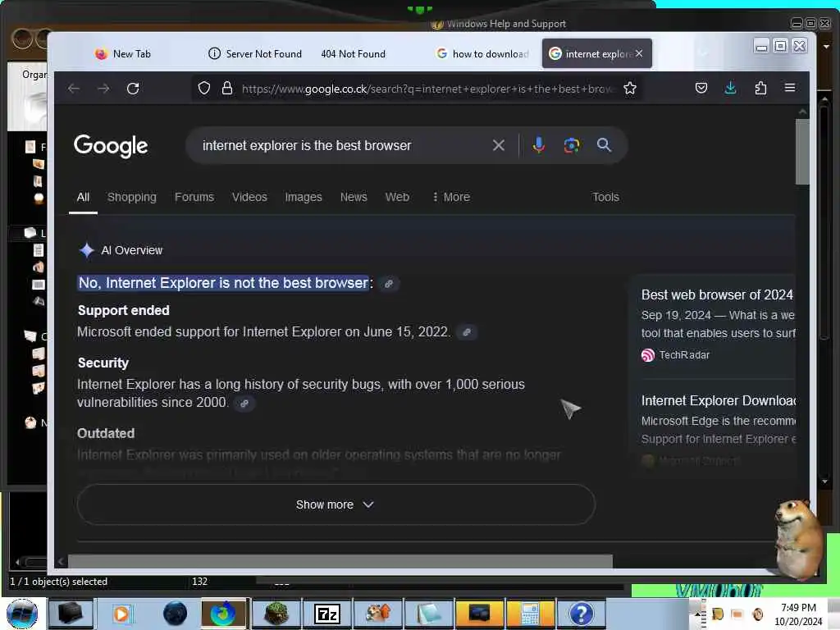Clear the Google search query with the X
Image resolution: width=840 pixels, height=630 pixels.
click(498, 145)
